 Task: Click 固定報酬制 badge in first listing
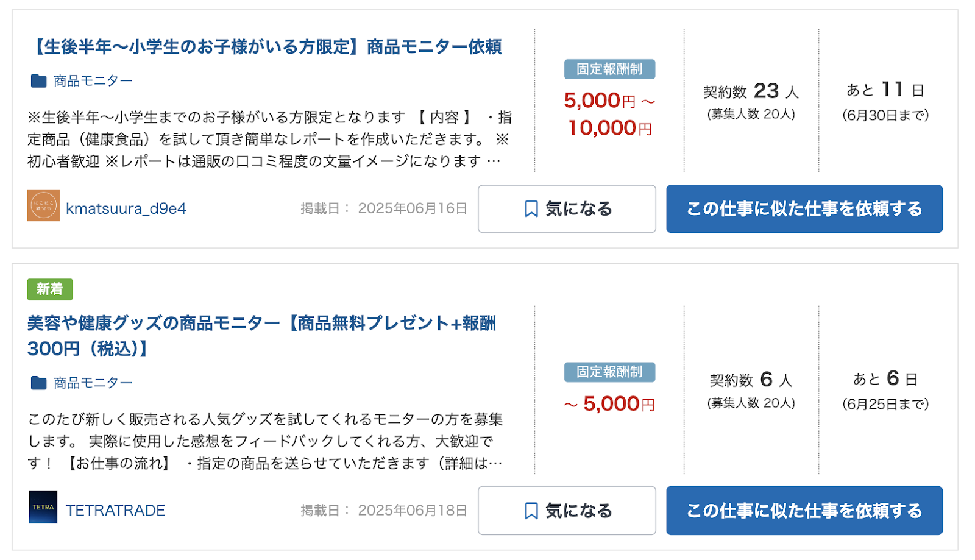pyautogui.click(x=609, y=69)
